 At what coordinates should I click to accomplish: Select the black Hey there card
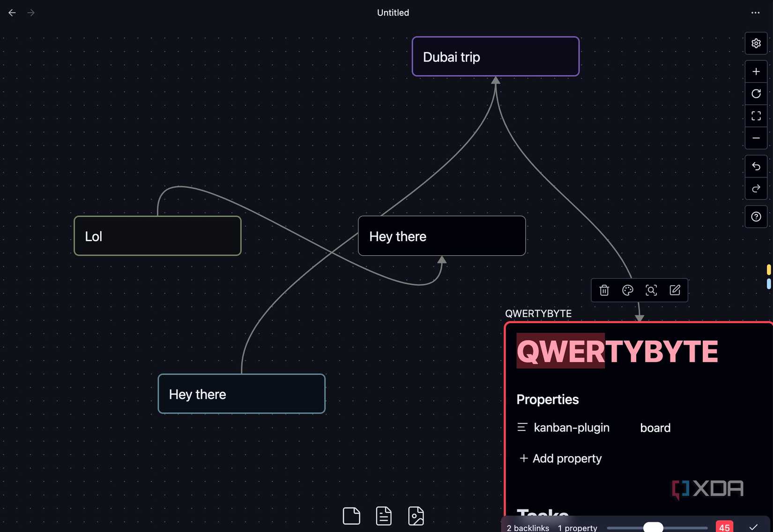442,236
